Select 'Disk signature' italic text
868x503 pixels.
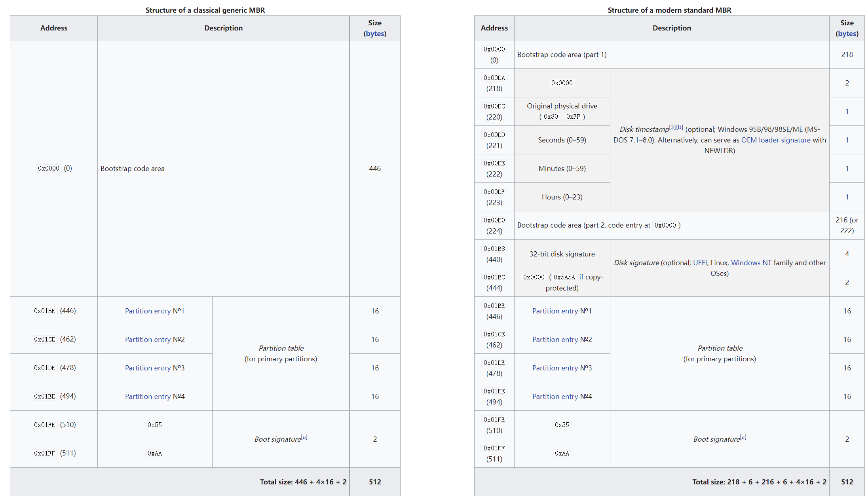636,263
